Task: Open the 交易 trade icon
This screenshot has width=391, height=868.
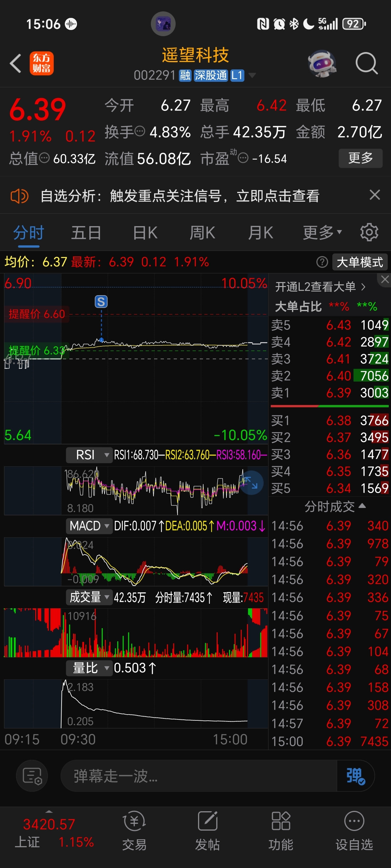Action: (134, 831)
